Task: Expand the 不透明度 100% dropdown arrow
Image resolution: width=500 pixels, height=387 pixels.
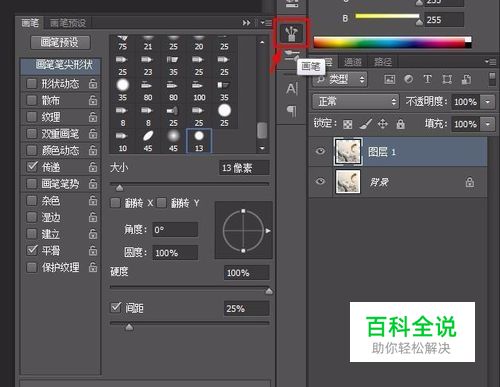Action: 487,102
